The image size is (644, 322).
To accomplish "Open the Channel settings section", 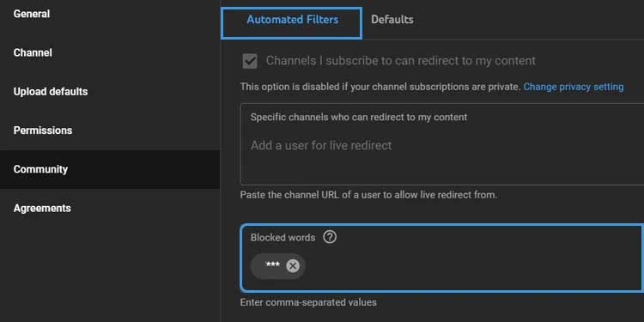I will [x=33, y=53].
